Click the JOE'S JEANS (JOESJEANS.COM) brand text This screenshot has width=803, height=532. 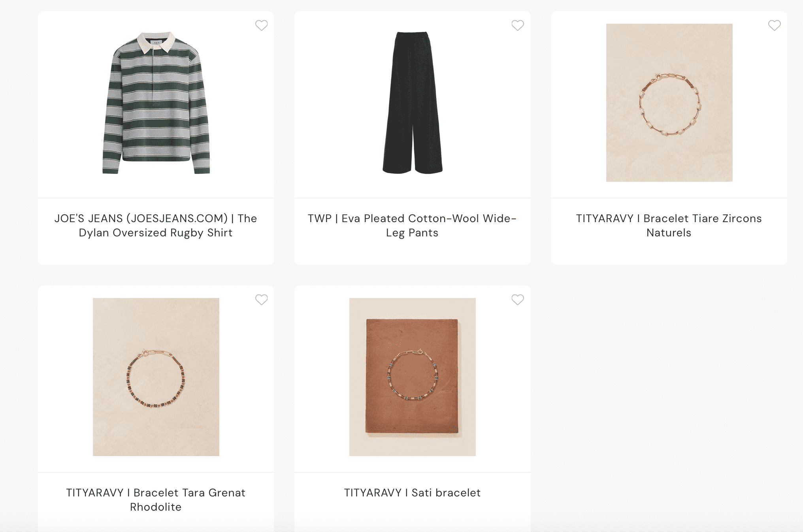tap(141, 219)
